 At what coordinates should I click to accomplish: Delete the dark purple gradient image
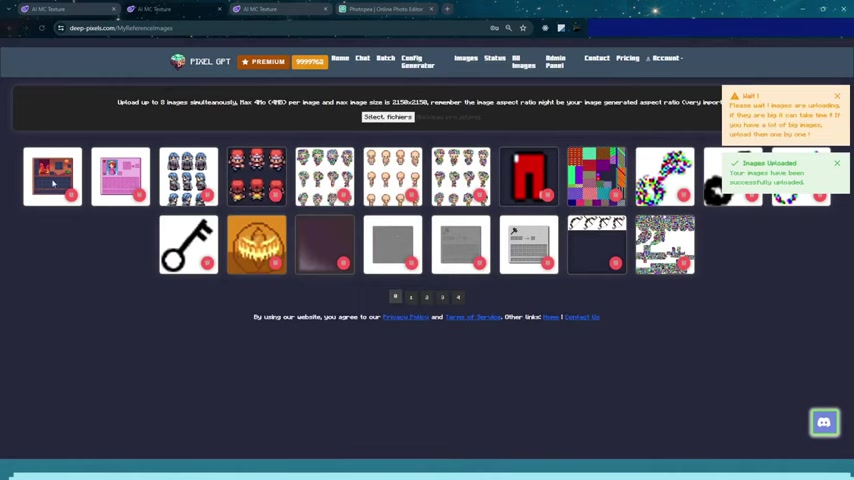coord(343,263)
